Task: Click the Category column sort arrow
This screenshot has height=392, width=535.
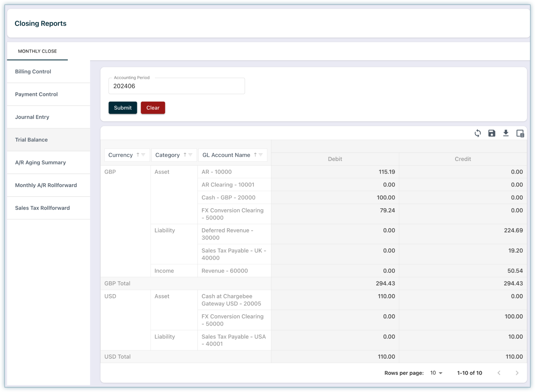Action: coord(185,155)
